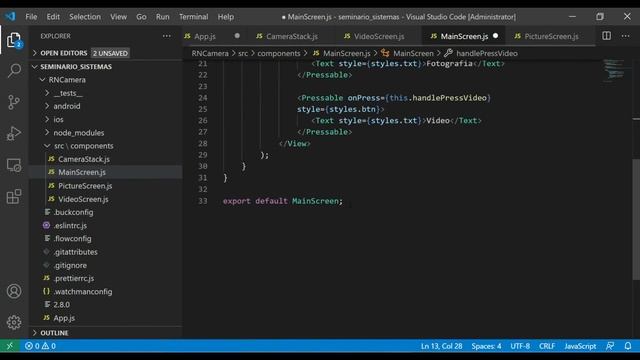Click Ln 13, Col 28 in status bar

tap(442, 346)
